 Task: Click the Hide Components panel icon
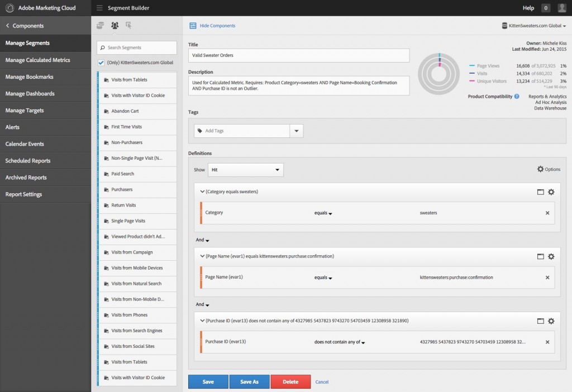(193, 26)
